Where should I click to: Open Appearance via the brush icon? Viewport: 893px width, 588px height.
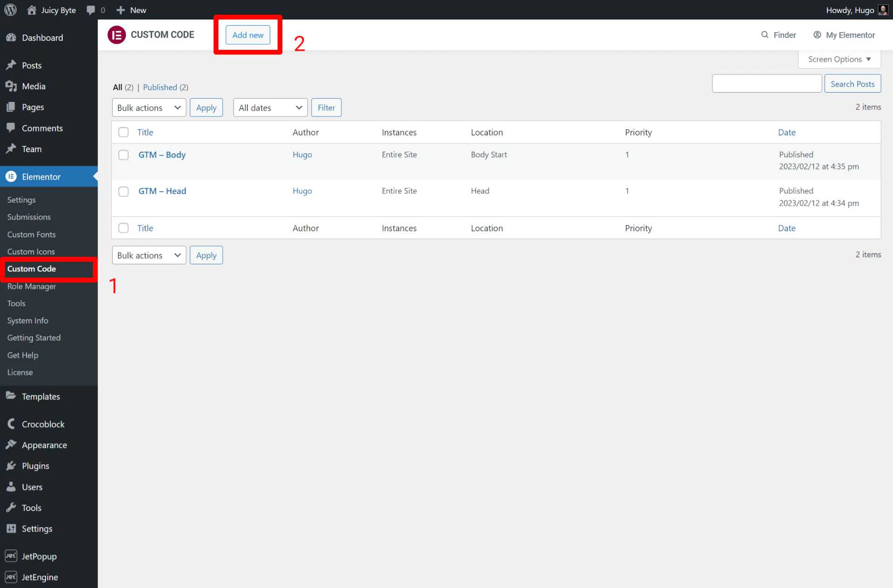click(x=10, y=445)
